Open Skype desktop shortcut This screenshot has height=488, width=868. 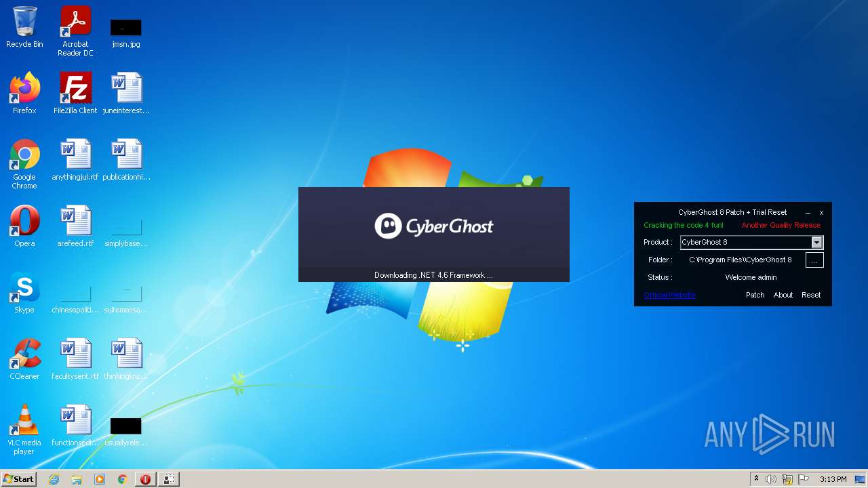tap(24, 293)
